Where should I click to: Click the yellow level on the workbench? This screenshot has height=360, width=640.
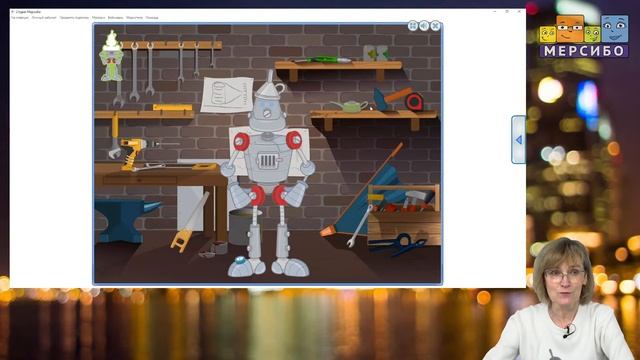tap(204, 167)
